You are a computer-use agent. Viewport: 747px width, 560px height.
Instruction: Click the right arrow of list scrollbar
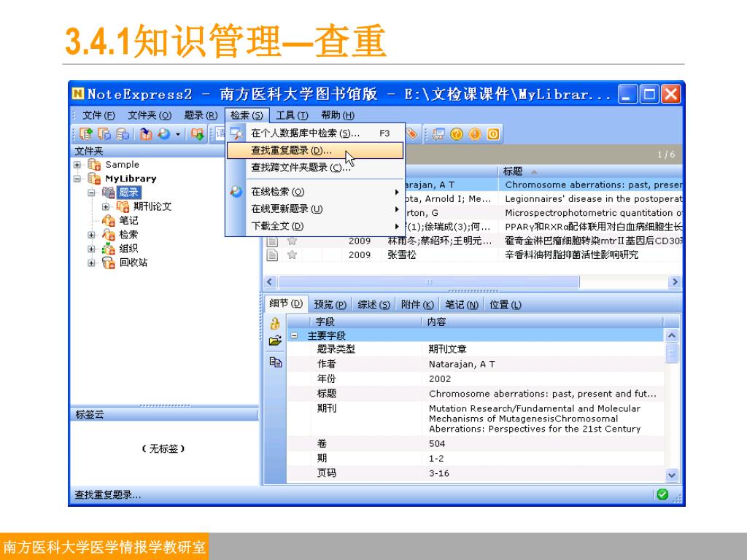point(674,282)
